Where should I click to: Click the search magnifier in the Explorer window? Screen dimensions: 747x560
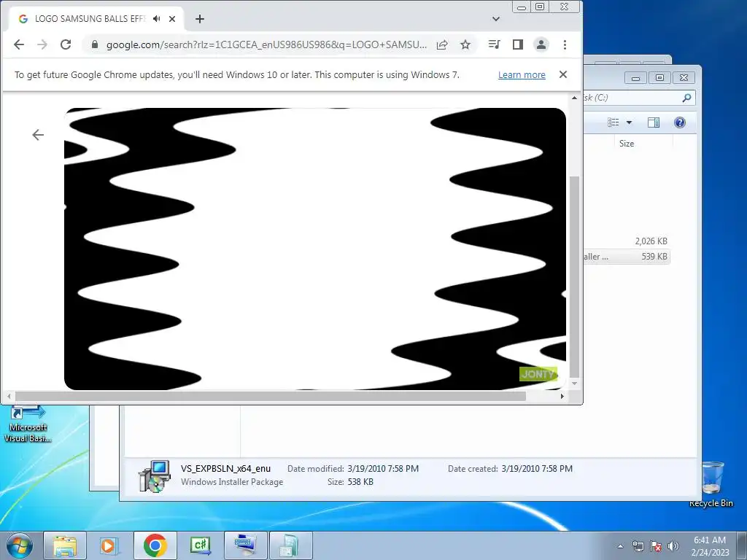686,98
